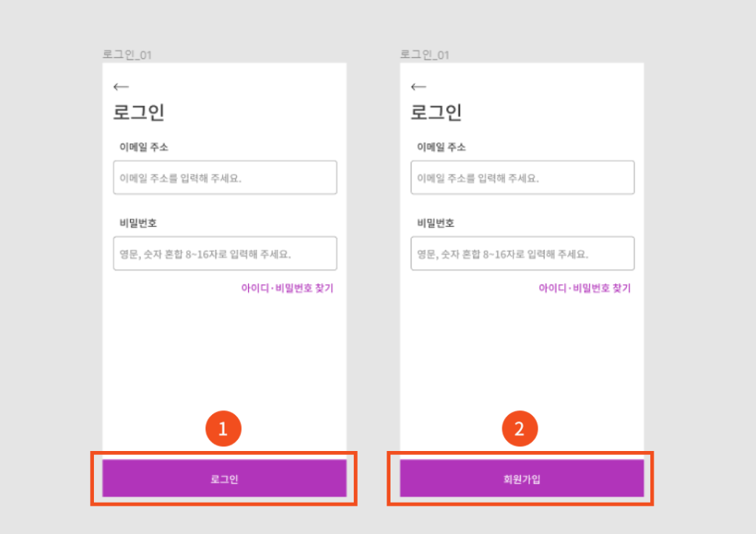Click 비밀번호 label on left screen
The image size is (756, 534).
(x=138, y=223)
